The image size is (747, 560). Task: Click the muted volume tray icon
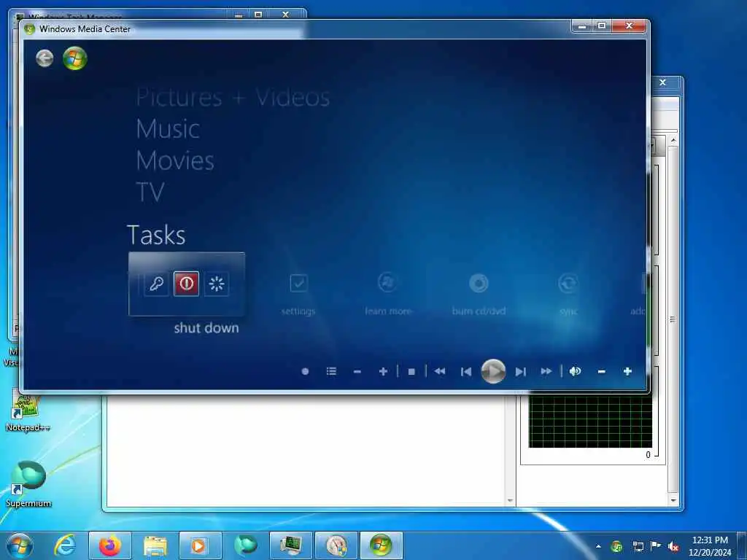pos(673,546)
